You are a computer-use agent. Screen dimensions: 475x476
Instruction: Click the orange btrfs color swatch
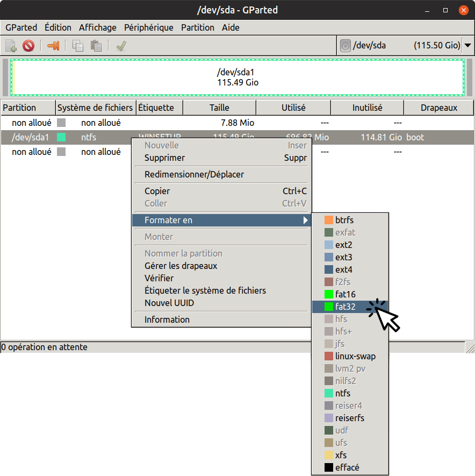pyautogui.click(x=329, y=220)
